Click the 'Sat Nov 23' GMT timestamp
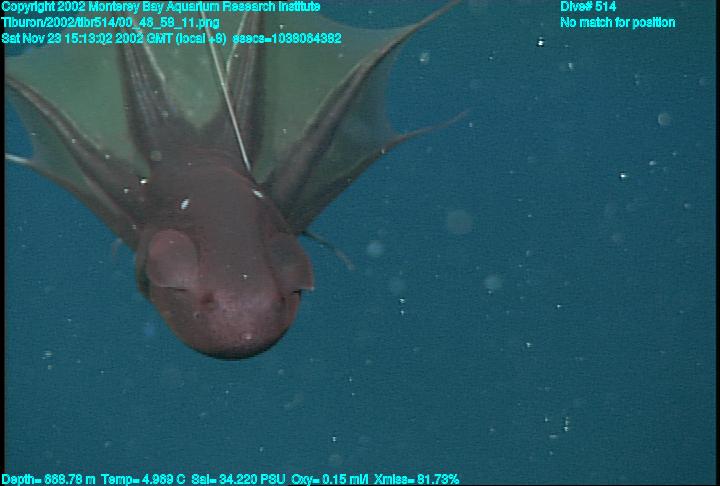Image resolution: width=720 pixels, height=486 pixels. coord(114,38)
